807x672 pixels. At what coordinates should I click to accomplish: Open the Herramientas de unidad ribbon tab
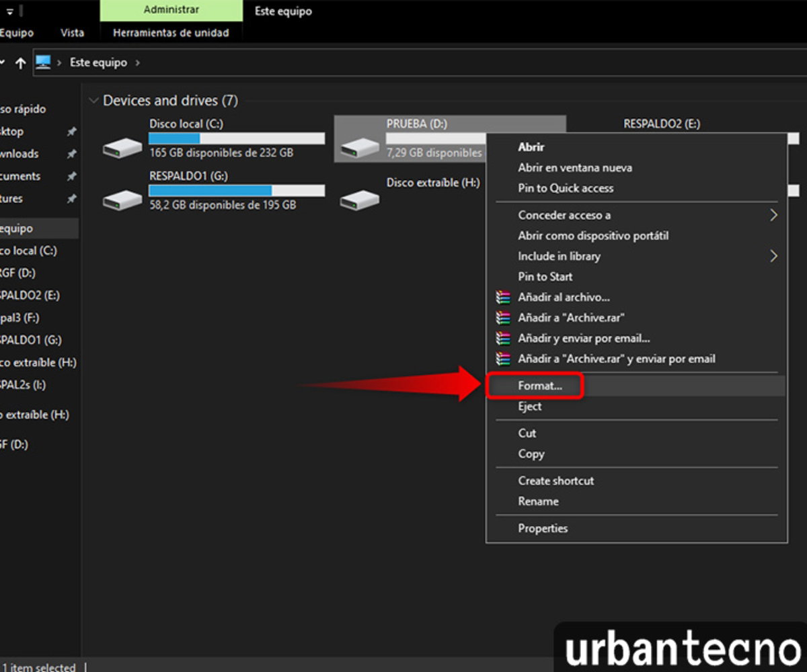tap(171, 32)
